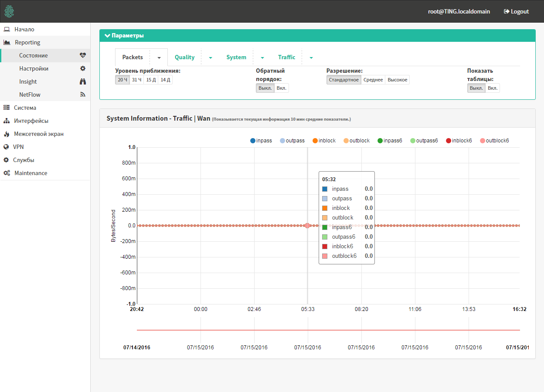Open the Packets tab dropdown arrow
The width and height of the screenshot is (544, 392).
[x=159, y=57]
